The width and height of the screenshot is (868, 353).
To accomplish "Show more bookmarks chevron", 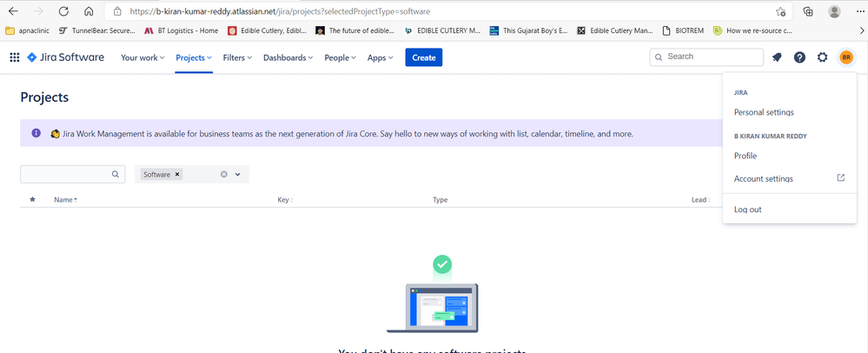I will [861, 31].
